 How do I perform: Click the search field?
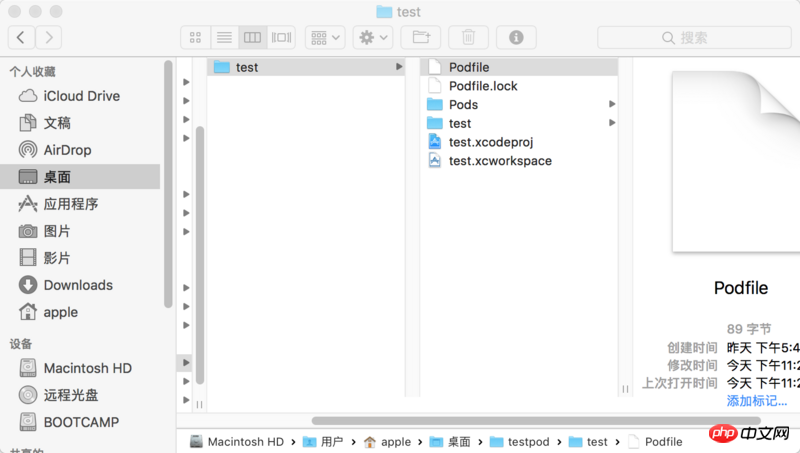[x=694, y=37]
